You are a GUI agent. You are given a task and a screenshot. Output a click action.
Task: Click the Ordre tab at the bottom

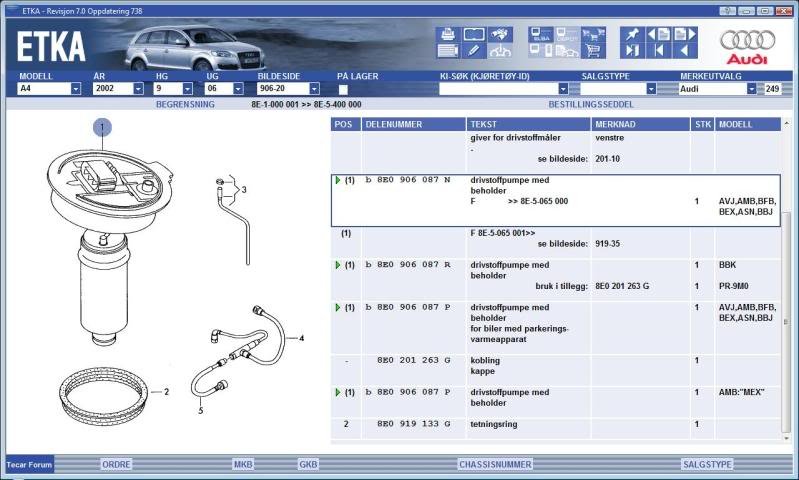click(x=116, y=464)
